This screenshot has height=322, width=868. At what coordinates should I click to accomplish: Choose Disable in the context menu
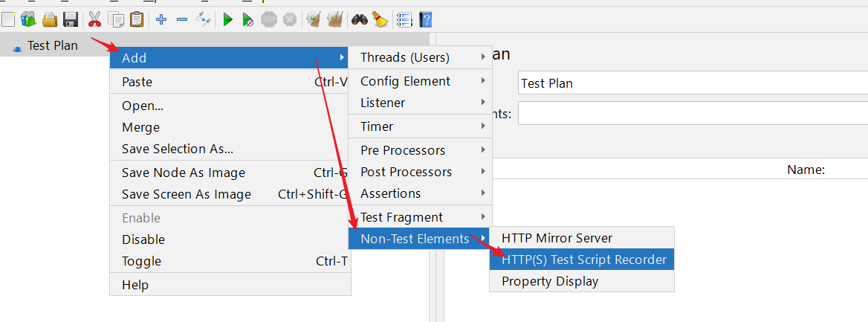point(143,239)
